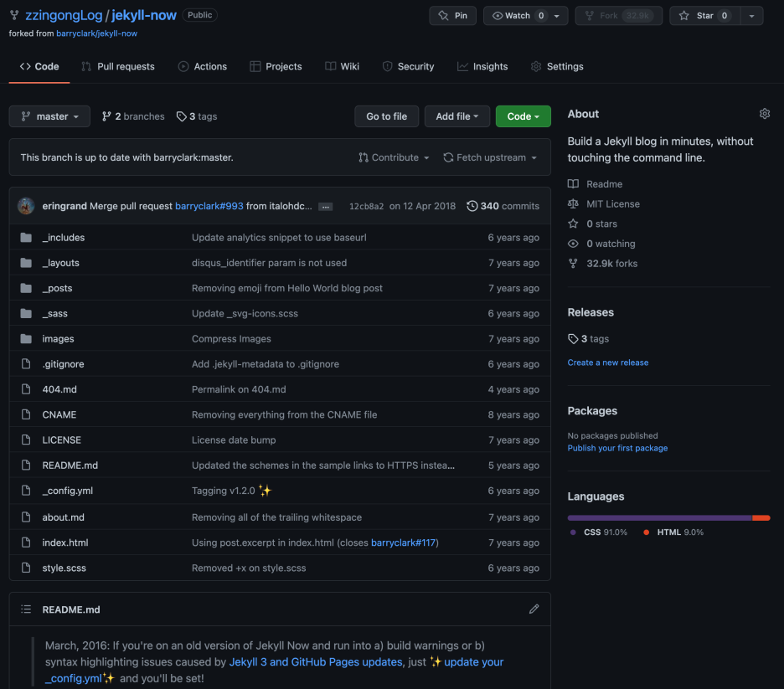
Task: Open the barryclark#993 pull request link
Action: click(x=209, y=206)
